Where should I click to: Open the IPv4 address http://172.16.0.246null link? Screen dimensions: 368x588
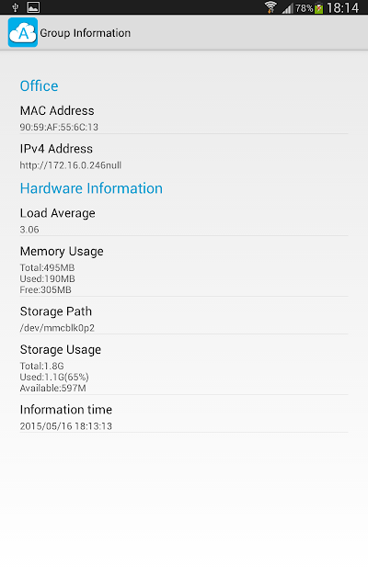coord(71,165)
